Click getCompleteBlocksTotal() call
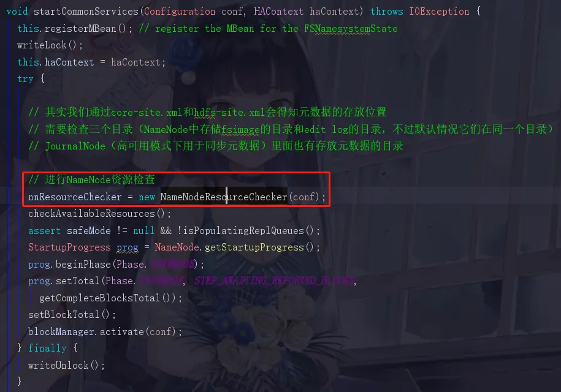 (x=108, y=298)
